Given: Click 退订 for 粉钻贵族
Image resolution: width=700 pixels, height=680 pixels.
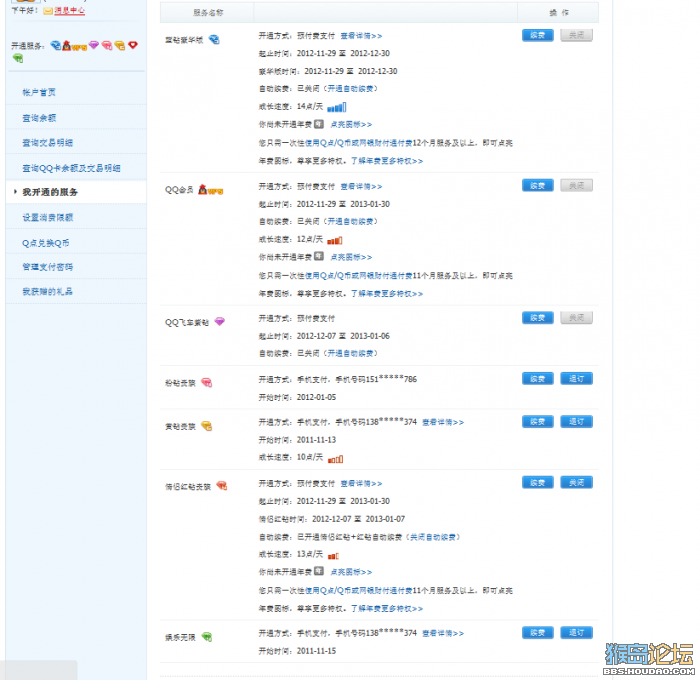Looking at the screenshot, I should (576, 379).
